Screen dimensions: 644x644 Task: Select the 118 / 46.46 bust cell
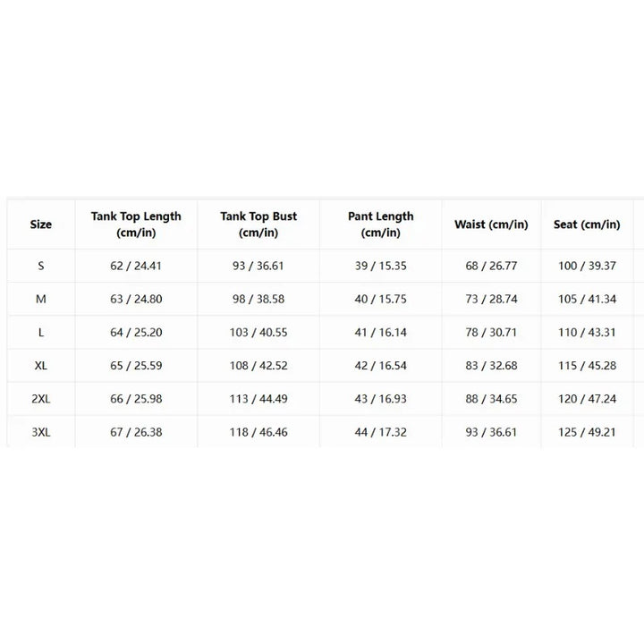(258, 432)
